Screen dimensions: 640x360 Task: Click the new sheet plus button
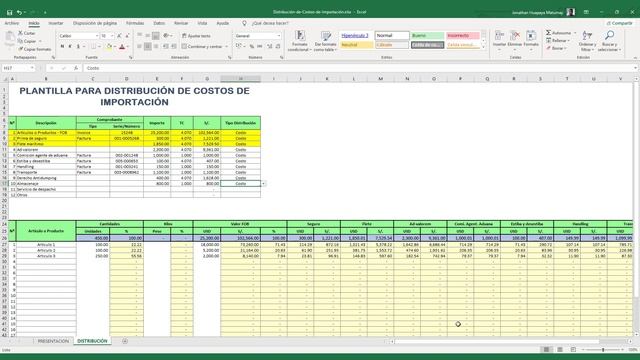(x=125, y=341)
